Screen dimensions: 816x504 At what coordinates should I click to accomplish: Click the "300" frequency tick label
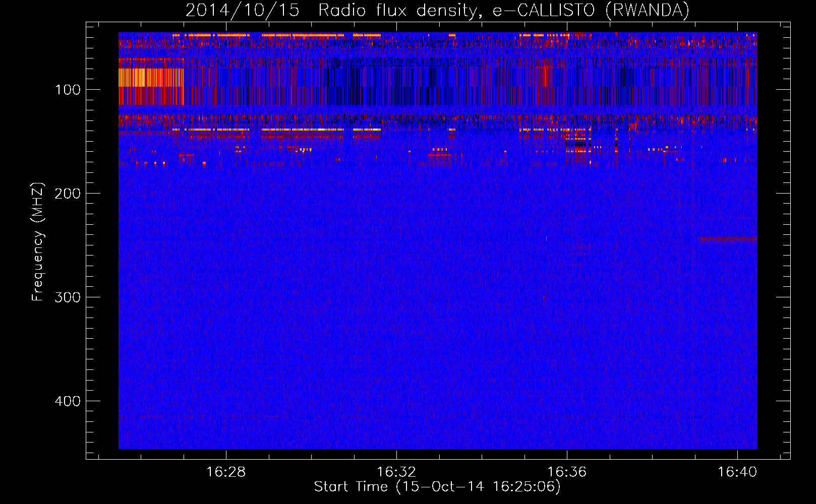[68, 297]
